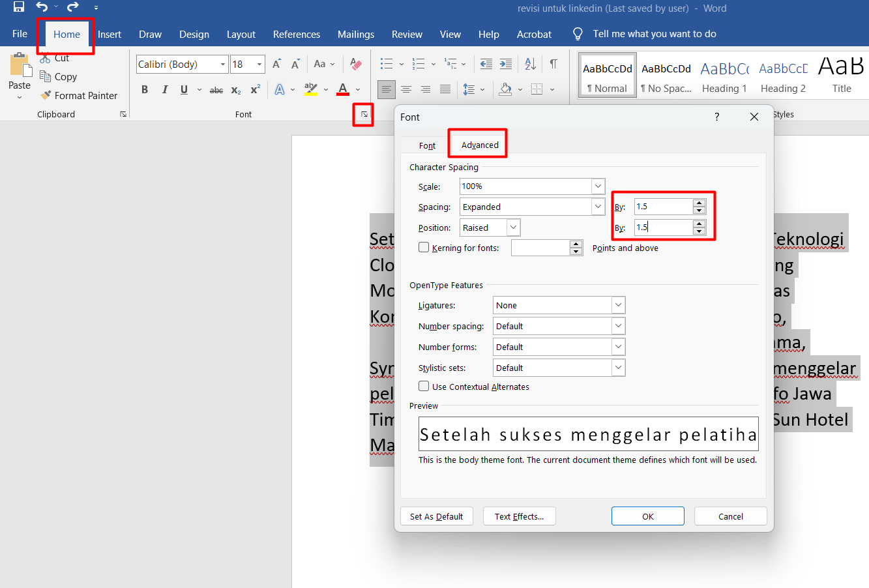Viewport: 869px width, 588px height.
Task: Apply italic formatting
Action: (x=164, y=89)
